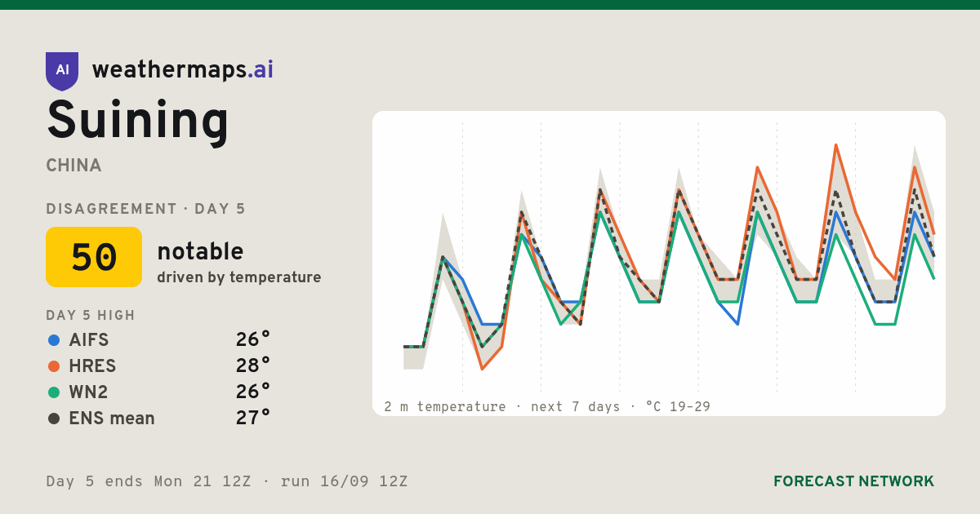The image size is (980, 514).
Task: Click the Suining city heading
Action: point(138,121)
